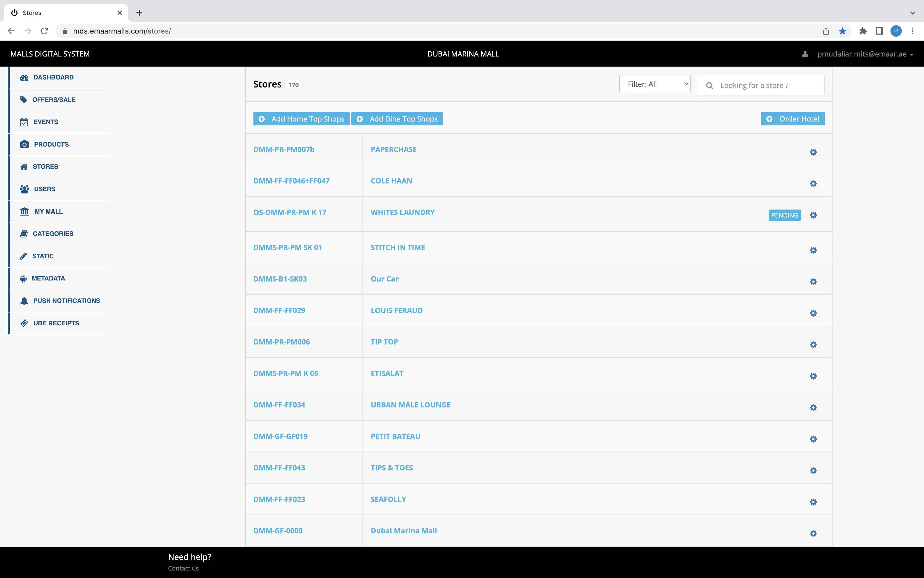The width and height of the screenshot is (924, 578).
Task: Open store code DMM-GF-0000
Action: pos(278,531)
